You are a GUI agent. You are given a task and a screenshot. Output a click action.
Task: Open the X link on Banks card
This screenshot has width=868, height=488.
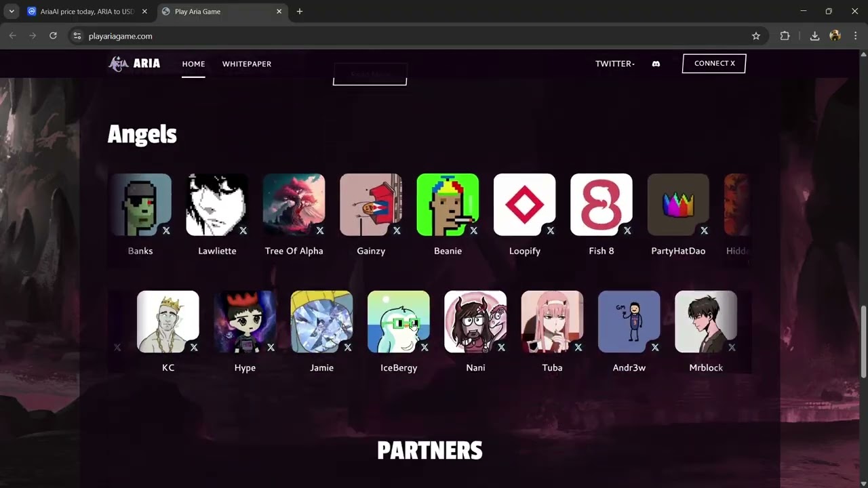[166, 230]
